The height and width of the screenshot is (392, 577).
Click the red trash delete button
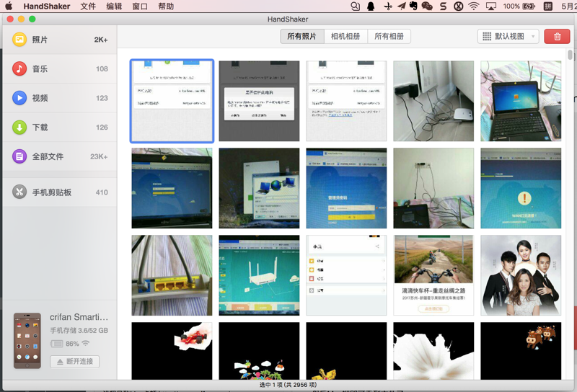[557, 37]
